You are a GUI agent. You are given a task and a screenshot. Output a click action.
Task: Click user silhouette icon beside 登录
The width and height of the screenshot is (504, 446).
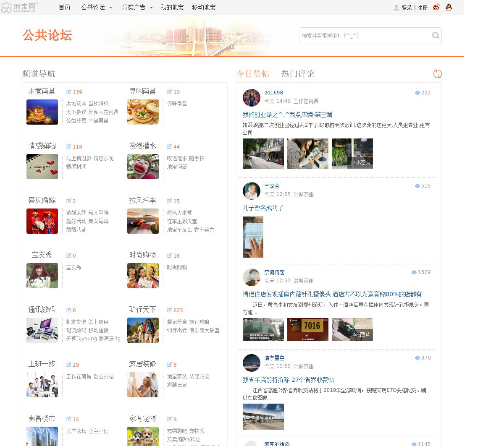[396, 8]
